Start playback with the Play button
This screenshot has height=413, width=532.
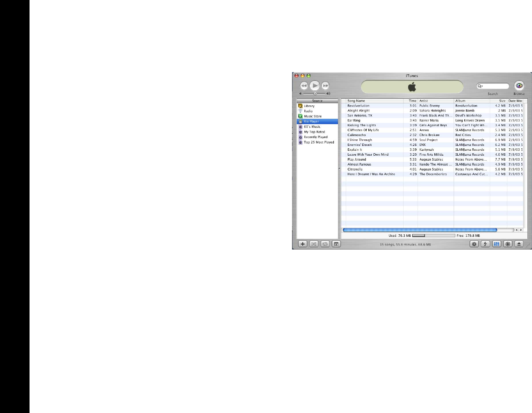tap(315, 86)
